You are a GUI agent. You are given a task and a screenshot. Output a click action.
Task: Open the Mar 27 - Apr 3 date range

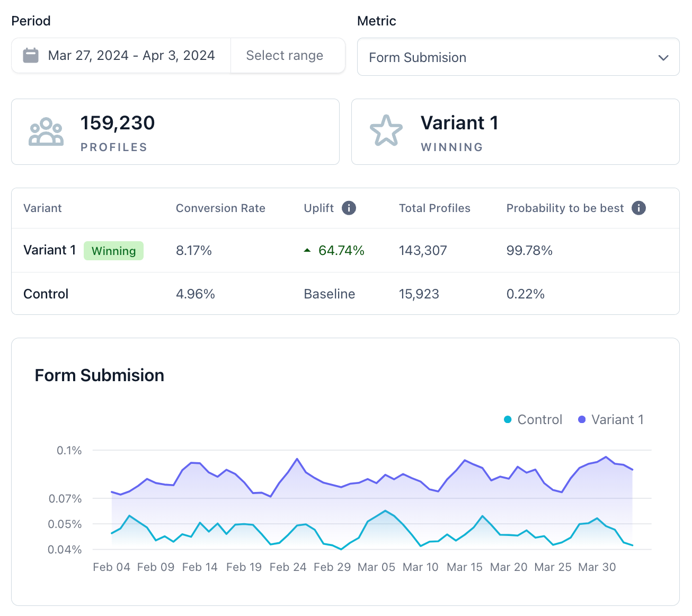tap(121, 56)
